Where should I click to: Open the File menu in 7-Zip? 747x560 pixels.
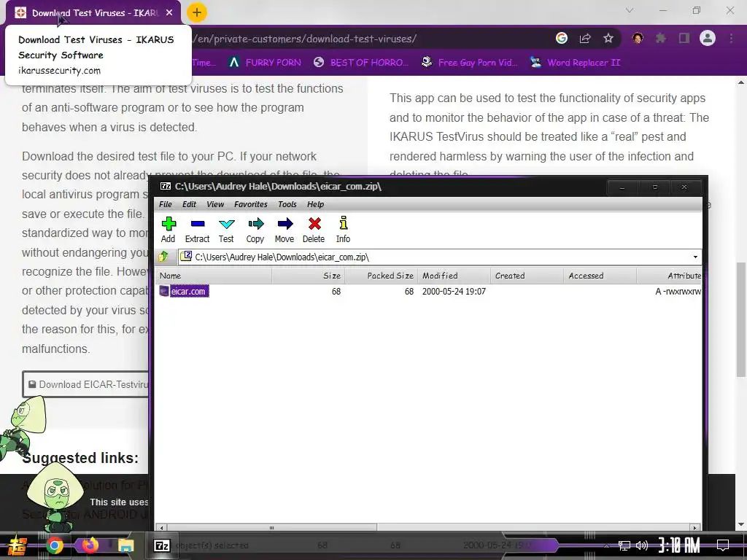click(x=166, y=204)
